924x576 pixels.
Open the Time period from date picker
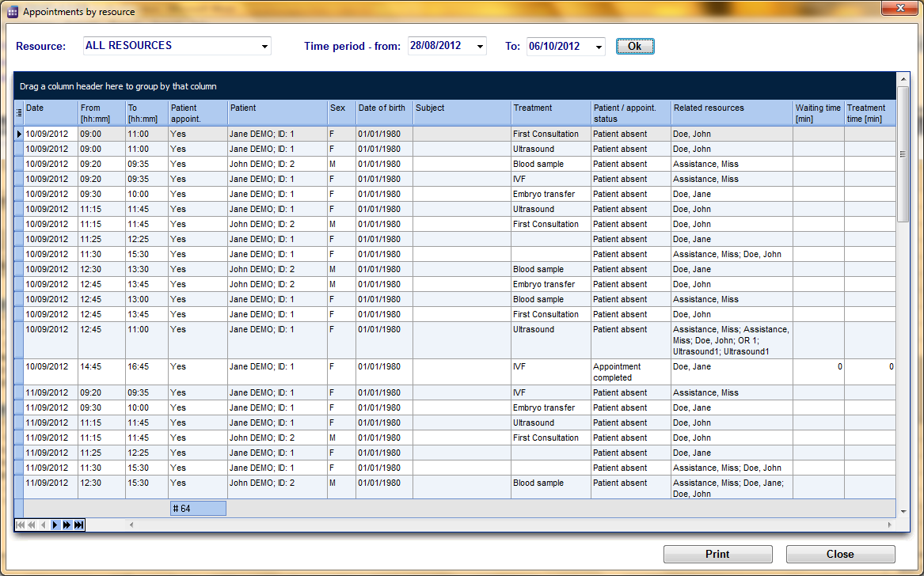tap(481, 46)
